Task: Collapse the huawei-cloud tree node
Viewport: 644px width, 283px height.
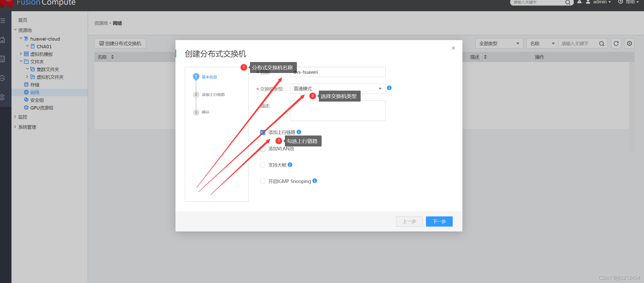Action: [x=21, y=38]
